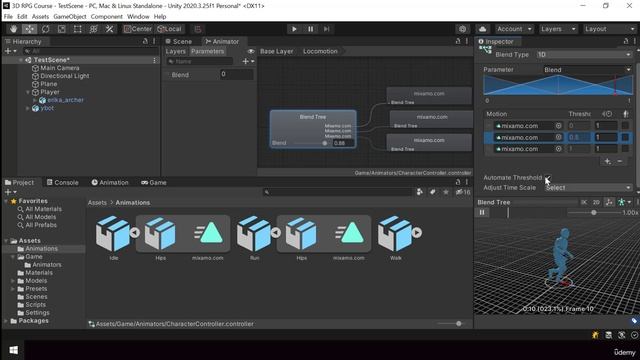Open the Hierarchy create plus dropdown
The width and height of the screenshot is (640, 360).
pos(10,51)
